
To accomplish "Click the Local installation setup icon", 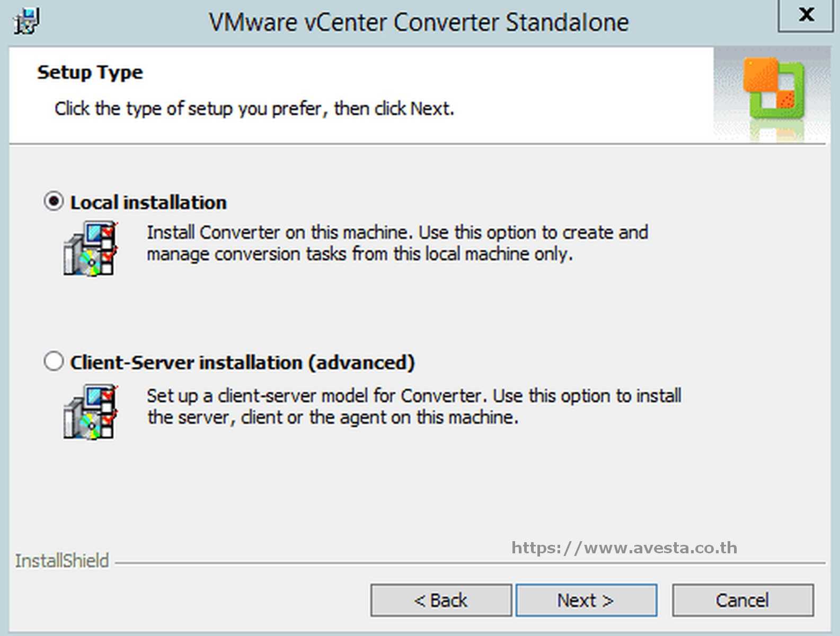I will [90, 249].
